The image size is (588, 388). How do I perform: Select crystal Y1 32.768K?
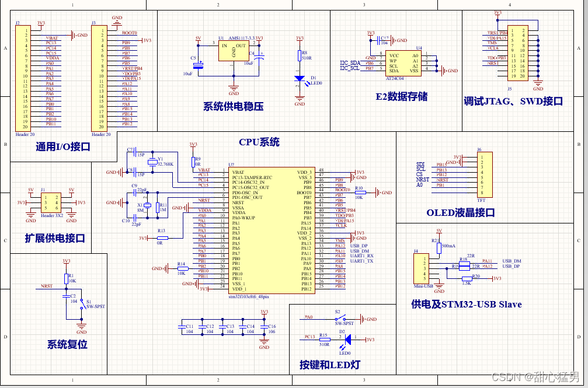coord(152,162)
